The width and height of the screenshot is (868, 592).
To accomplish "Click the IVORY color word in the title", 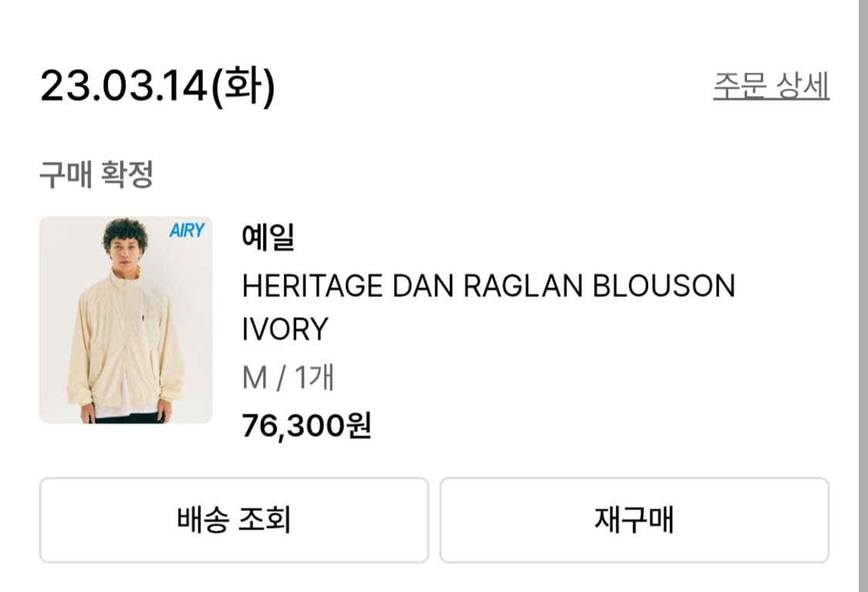I will (x=284, y=328).
